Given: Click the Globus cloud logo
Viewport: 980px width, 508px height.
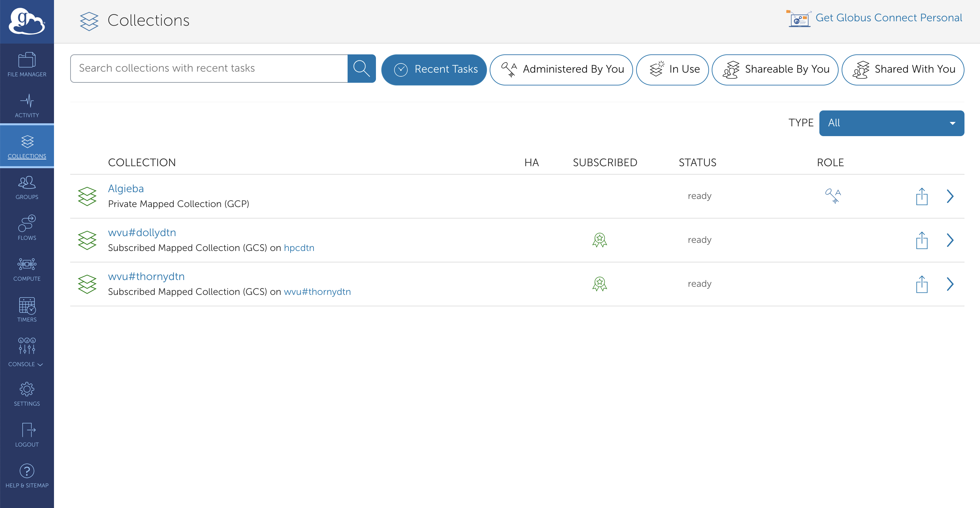Looking at the screenshot, I should click(x=27, y=21).
